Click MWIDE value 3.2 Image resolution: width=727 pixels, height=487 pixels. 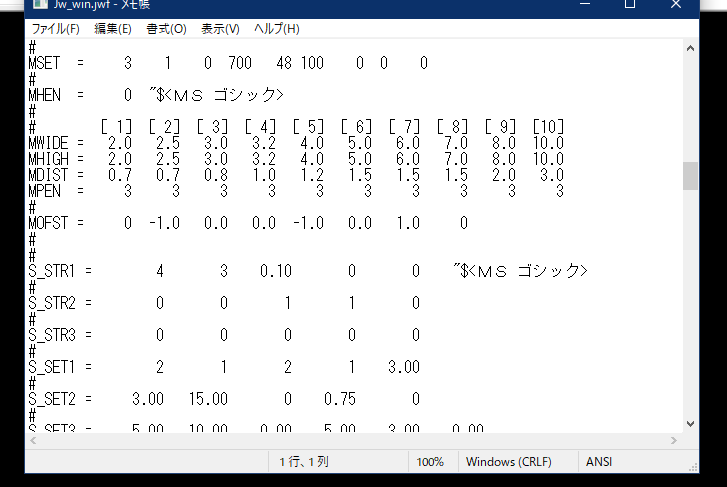(264, 143)
